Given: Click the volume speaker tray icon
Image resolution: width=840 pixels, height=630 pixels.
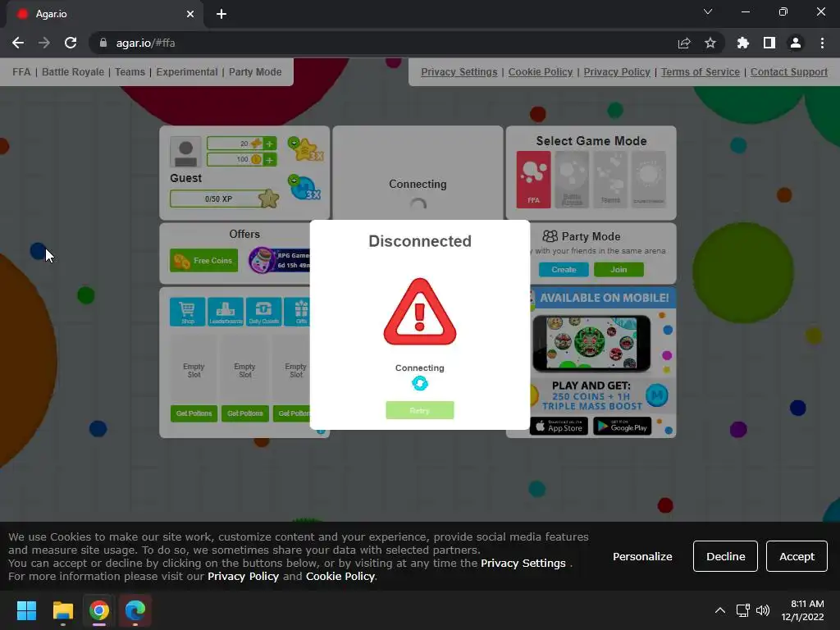Looking at the screenshot, I should pyautogui.click(x=763, y=610).
